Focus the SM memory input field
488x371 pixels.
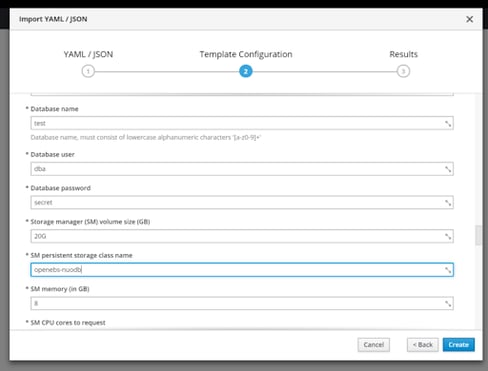242,303
